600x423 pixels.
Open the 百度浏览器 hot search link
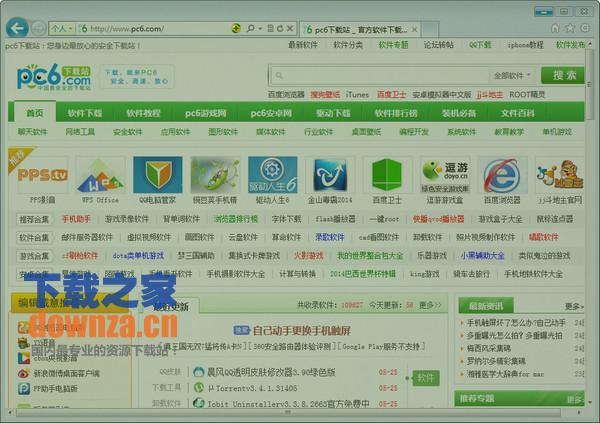[286, 94]
